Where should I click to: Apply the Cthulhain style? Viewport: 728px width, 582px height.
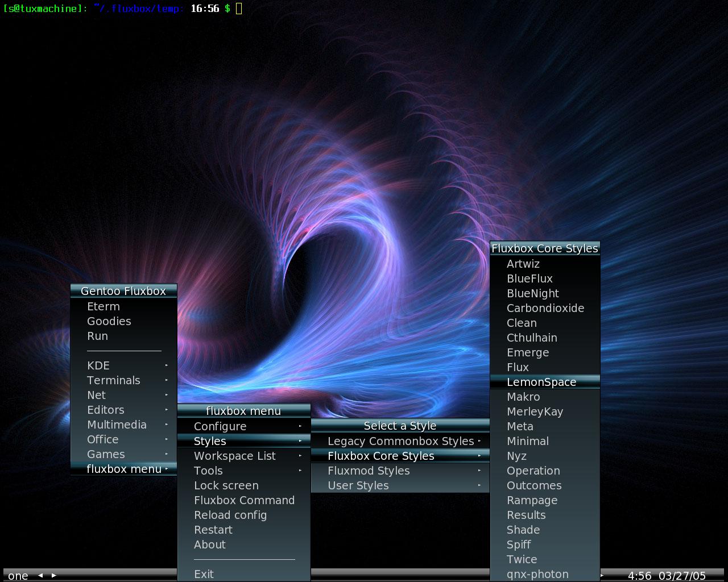pyautogui.click(x=545, y=338)
